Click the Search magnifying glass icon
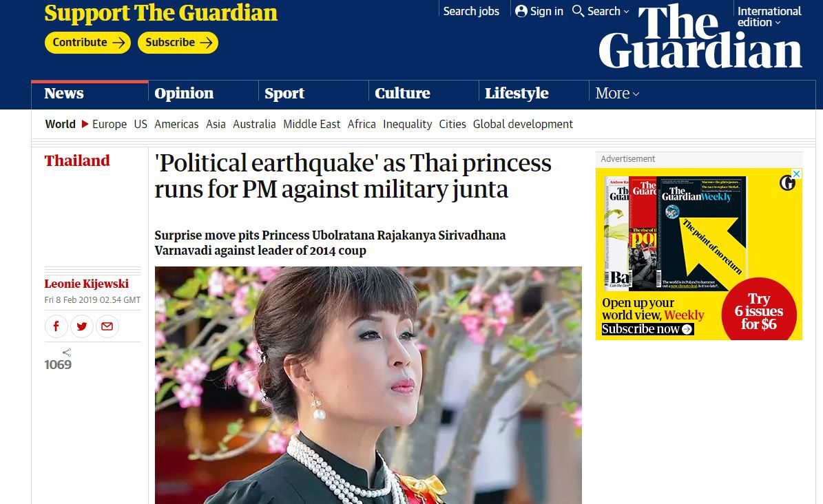 [578, 11]
